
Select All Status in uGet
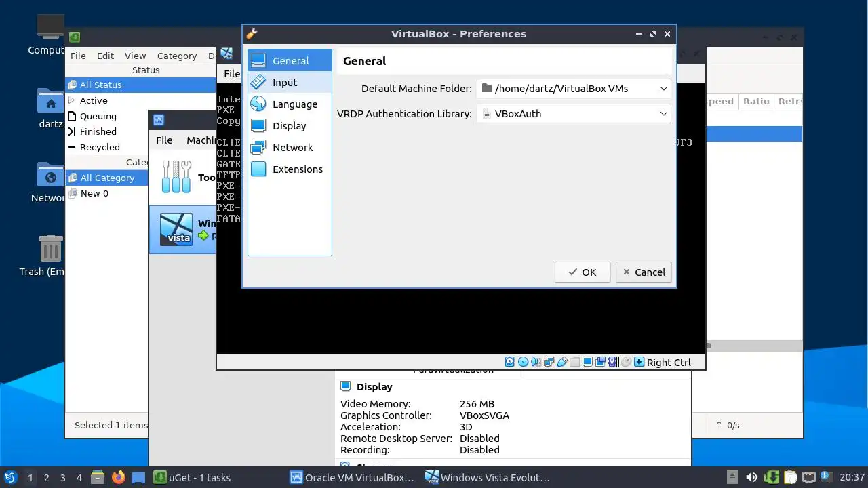point(140,85)
